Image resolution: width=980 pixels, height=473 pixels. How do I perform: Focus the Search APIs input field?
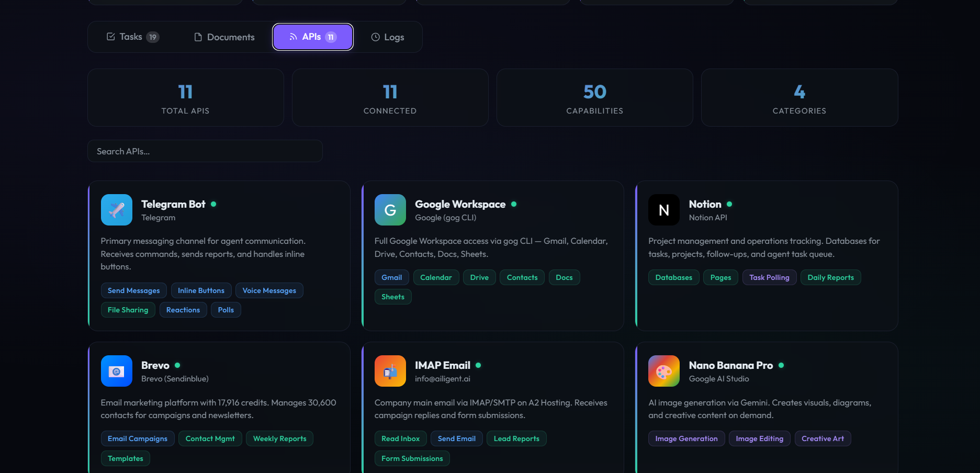coord(205,151)
